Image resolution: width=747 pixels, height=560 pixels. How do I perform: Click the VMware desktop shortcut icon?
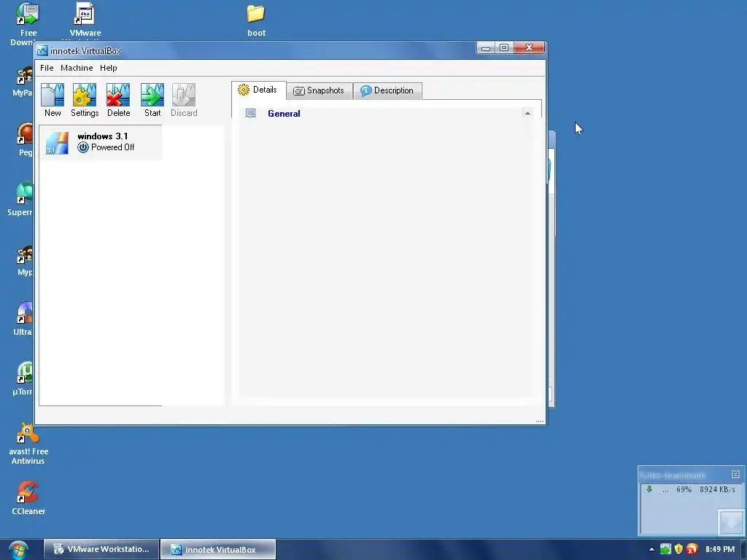coord(85,14)
